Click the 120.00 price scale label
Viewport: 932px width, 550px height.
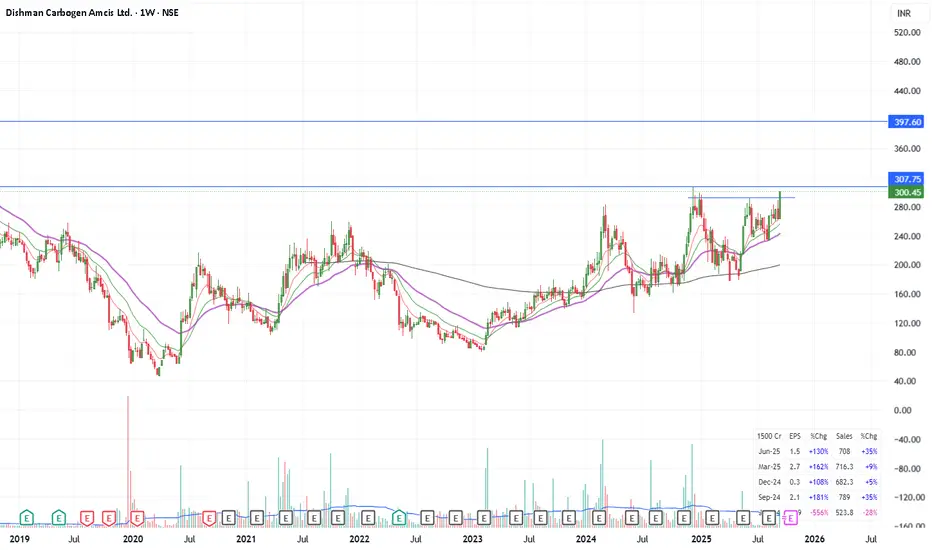907,323
